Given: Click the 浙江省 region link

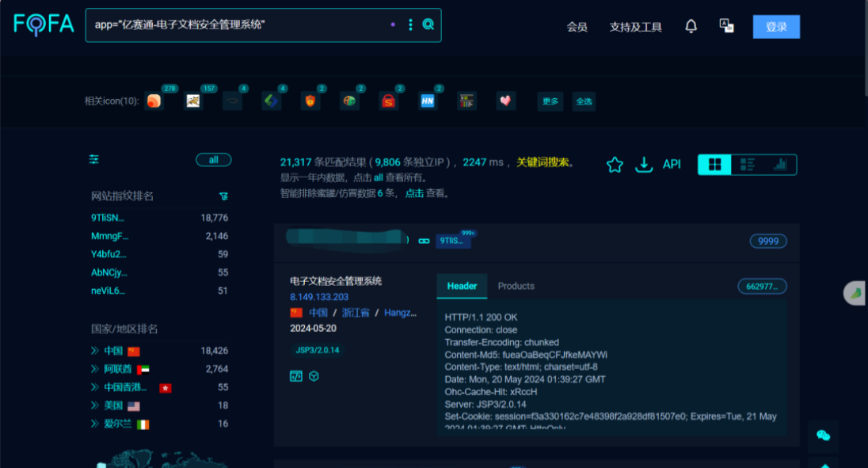Looking at the screenshot, I should pyautogui.click(x=356, y=313).
